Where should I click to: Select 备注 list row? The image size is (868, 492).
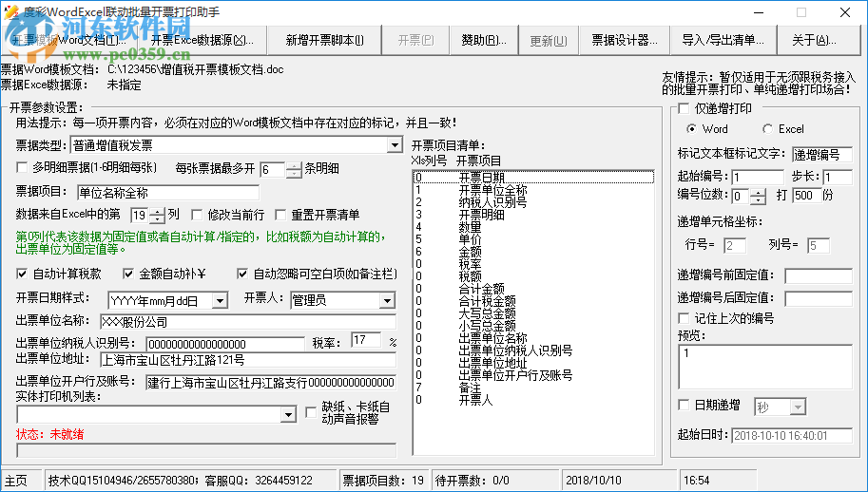533,388
